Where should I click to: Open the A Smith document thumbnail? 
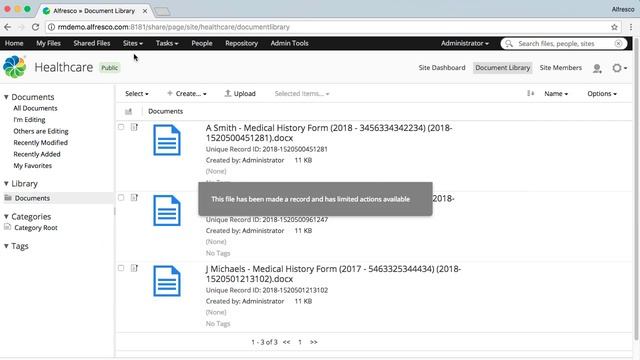pos(167,140)
